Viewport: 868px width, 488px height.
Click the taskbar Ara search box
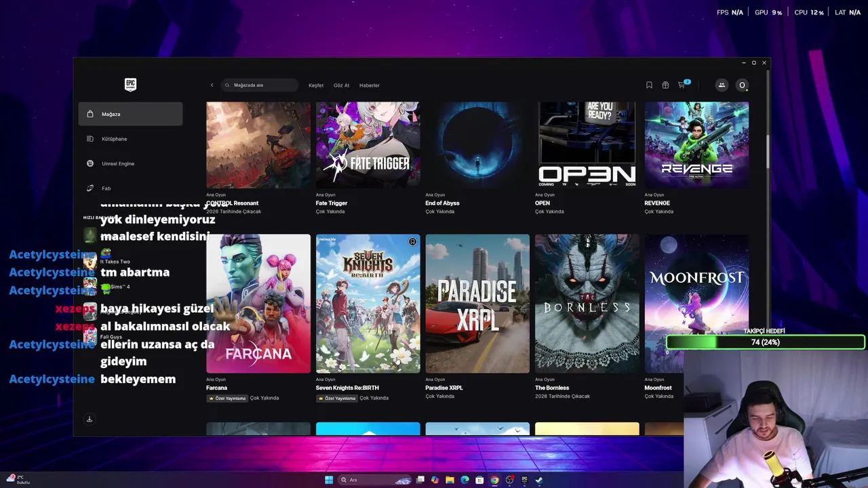click(375, 480)
